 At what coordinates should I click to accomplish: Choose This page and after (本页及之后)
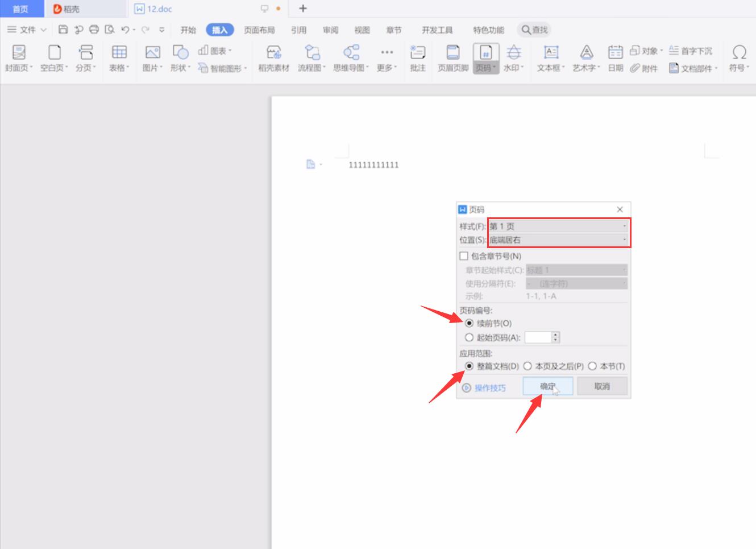tap(527, 366)
